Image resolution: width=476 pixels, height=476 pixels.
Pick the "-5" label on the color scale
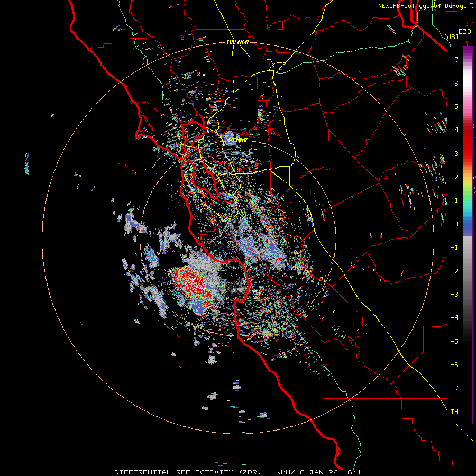point(454,341)
